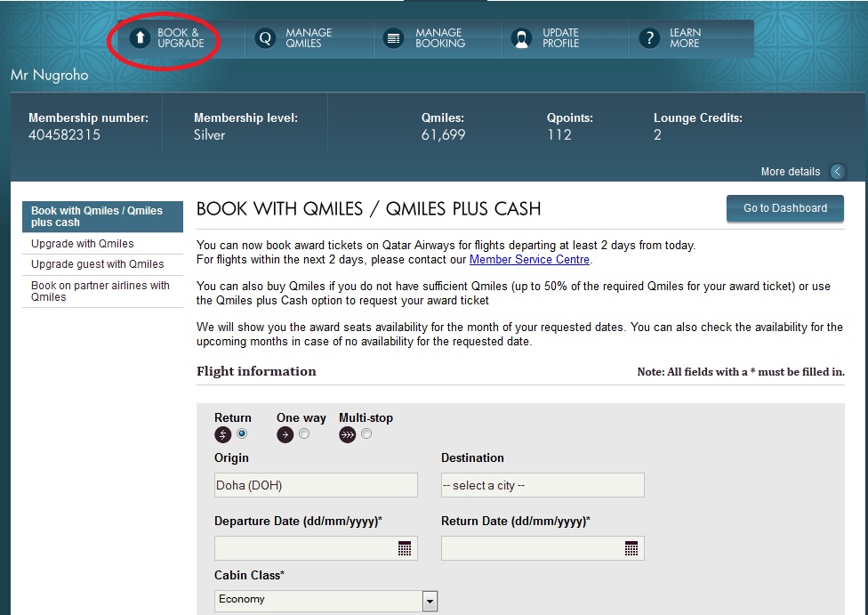Follow the Member Service Centre link
Screen dimensions: 868x615
coord(529,260)
